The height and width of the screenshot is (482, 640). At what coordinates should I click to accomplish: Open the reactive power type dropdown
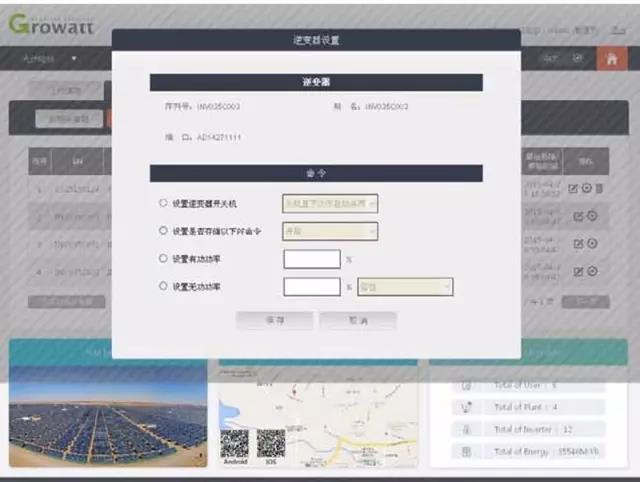coord(404,287)
